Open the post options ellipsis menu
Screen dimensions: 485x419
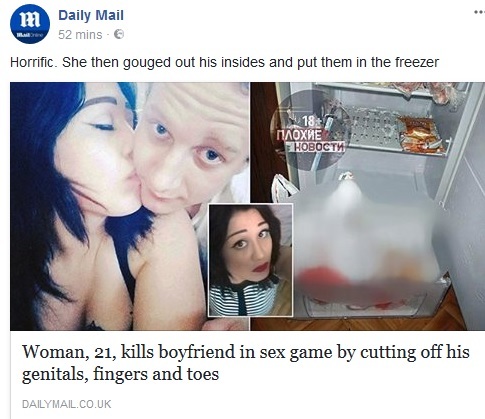(x=479, y=12)
